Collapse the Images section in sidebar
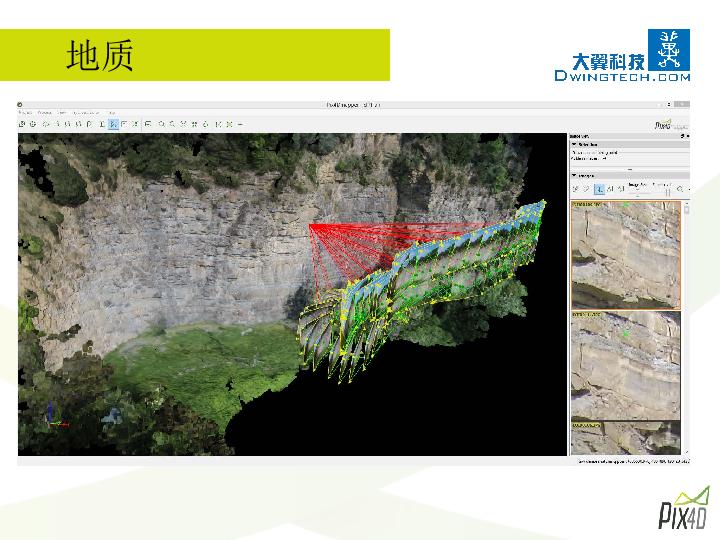The height and width of the screenshot is (540, 720). (574, 174)
